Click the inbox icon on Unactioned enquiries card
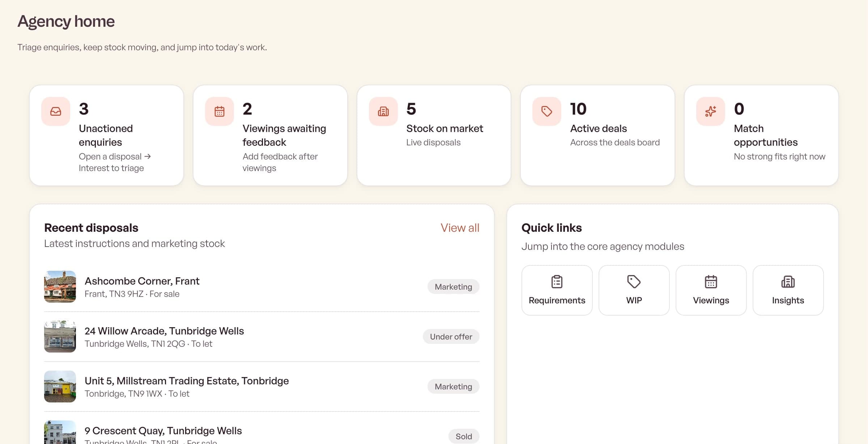Screen dimensions: 868x444 [56, 111]
